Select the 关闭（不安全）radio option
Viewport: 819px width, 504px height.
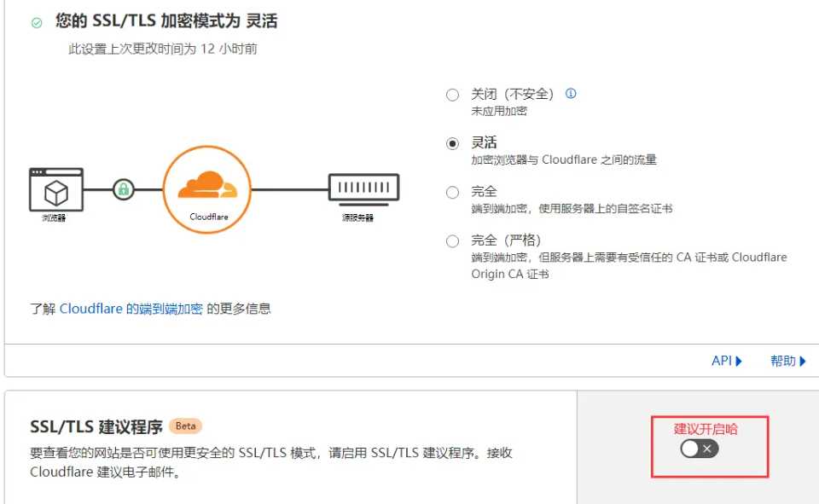pos(452,95)
